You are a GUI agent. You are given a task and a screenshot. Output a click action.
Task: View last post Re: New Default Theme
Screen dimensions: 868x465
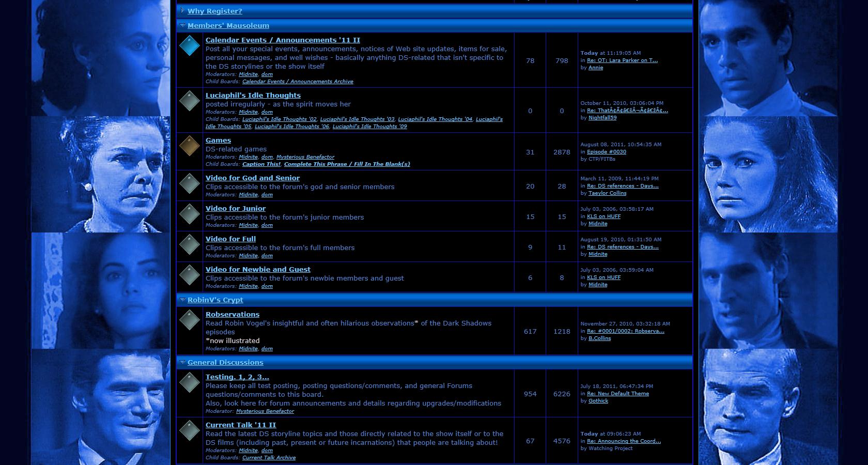click(617, 394)
